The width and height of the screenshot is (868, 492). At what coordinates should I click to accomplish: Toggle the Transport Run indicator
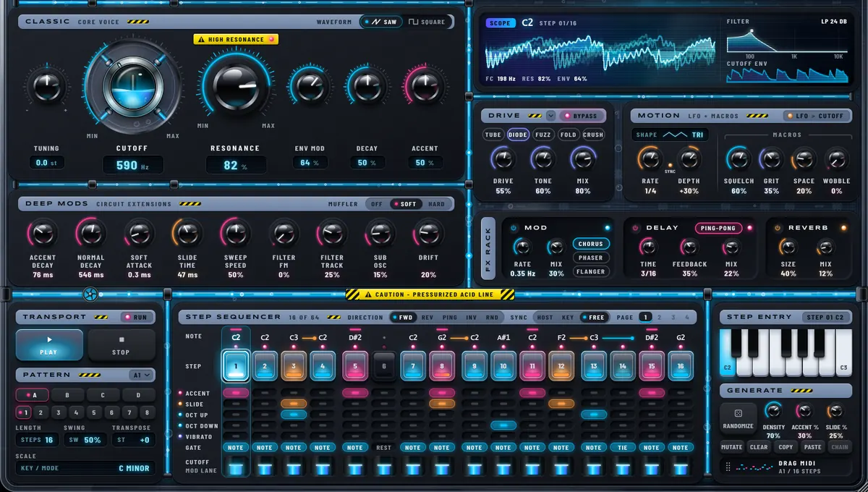click(135, 317)
